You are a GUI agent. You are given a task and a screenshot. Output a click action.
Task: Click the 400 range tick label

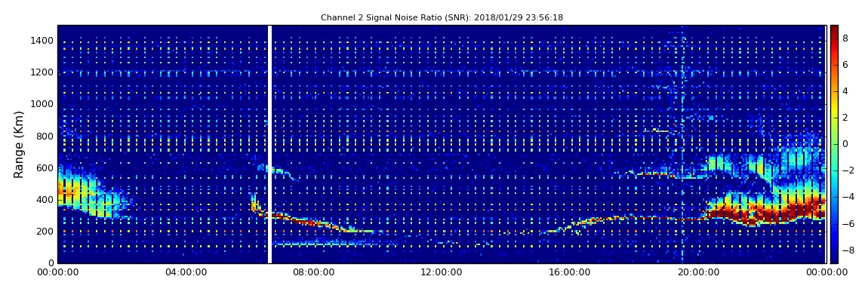pyautogui.click(x=45, y=200)
